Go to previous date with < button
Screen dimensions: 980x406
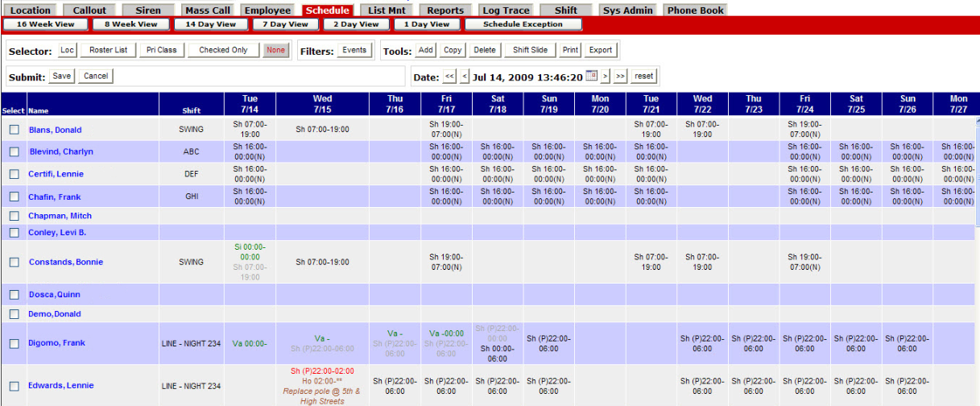(x=465, y=76)
